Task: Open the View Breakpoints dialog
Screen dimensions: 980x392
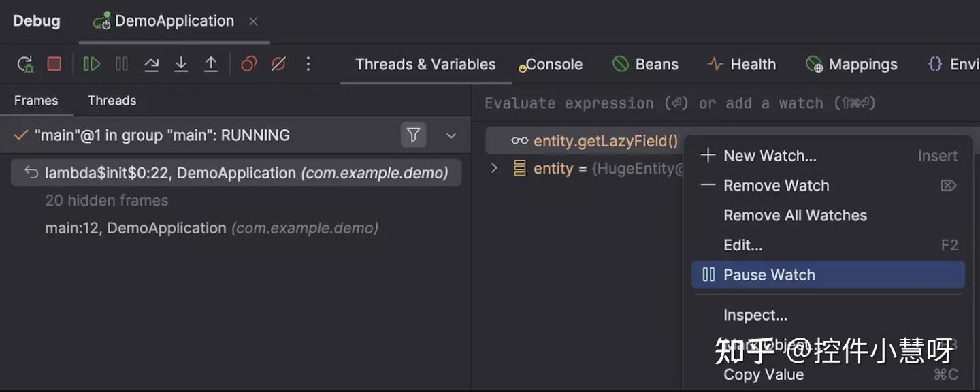Action: coord(248,63)
